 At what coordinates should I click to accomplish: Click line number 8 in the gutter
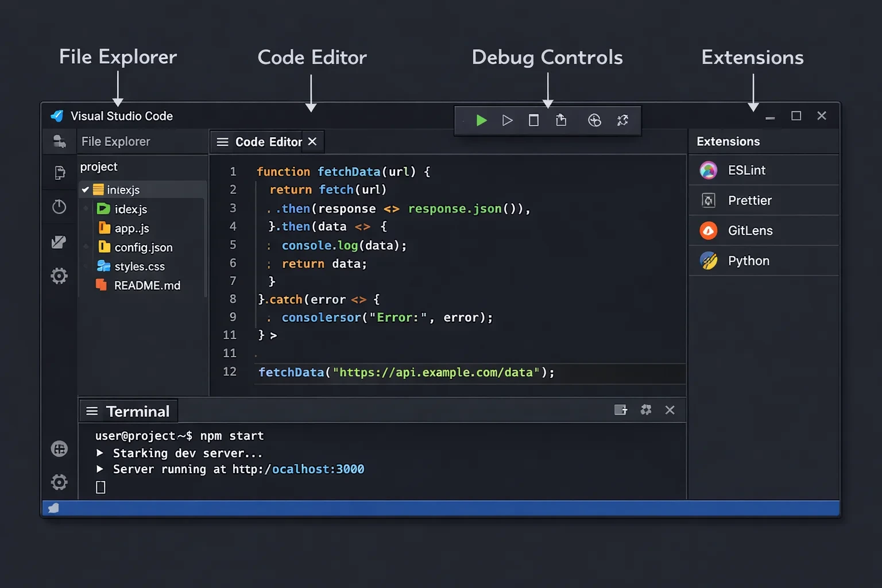pyautogui.click(x=233, y=299)
